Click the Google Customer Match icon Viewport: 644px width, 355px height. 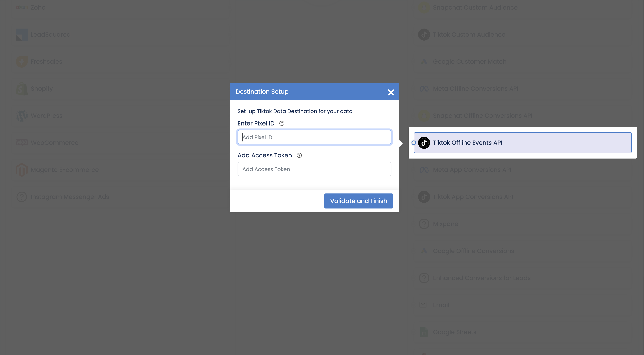[424, 62]
